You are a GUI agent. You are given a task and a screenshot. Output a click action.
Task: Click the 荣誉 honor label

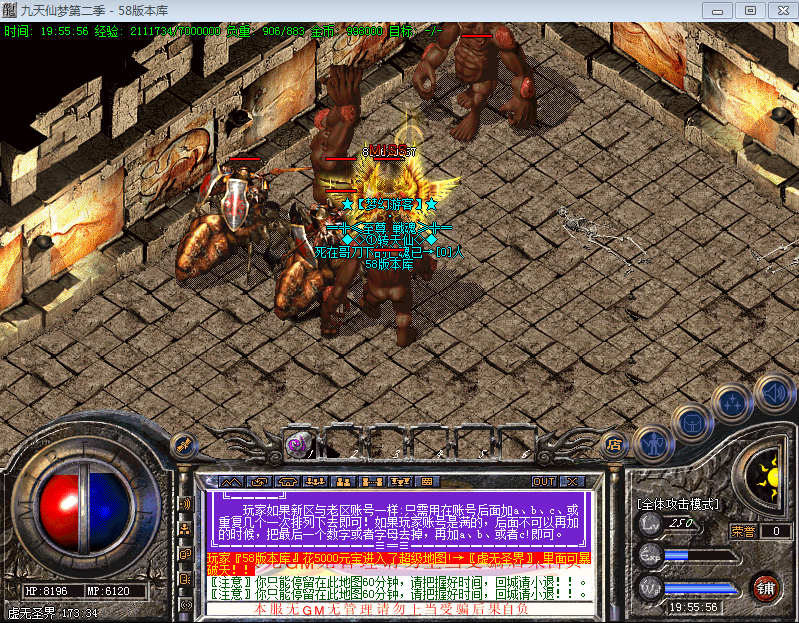(743, 531)
